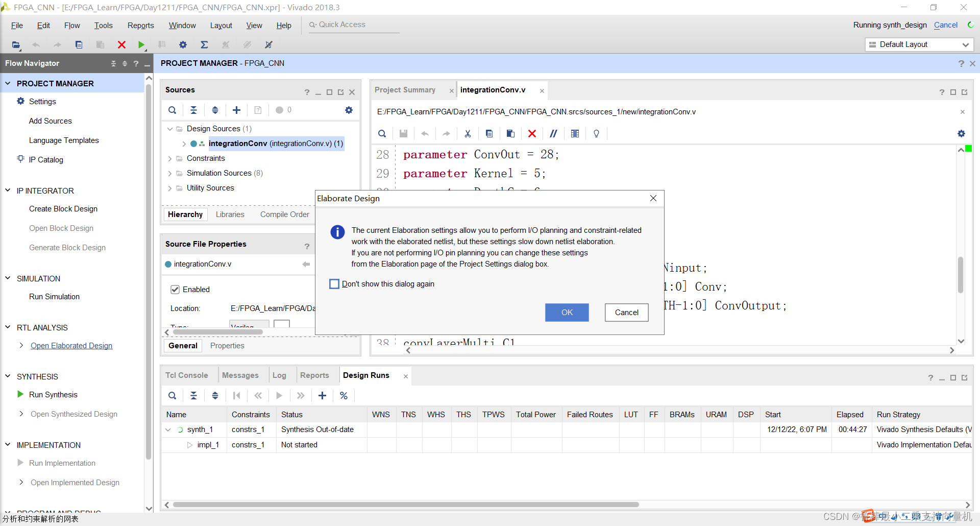The image size is (980, 526).
Task: Switch to the Tcl Console tab
Action: 187,375
